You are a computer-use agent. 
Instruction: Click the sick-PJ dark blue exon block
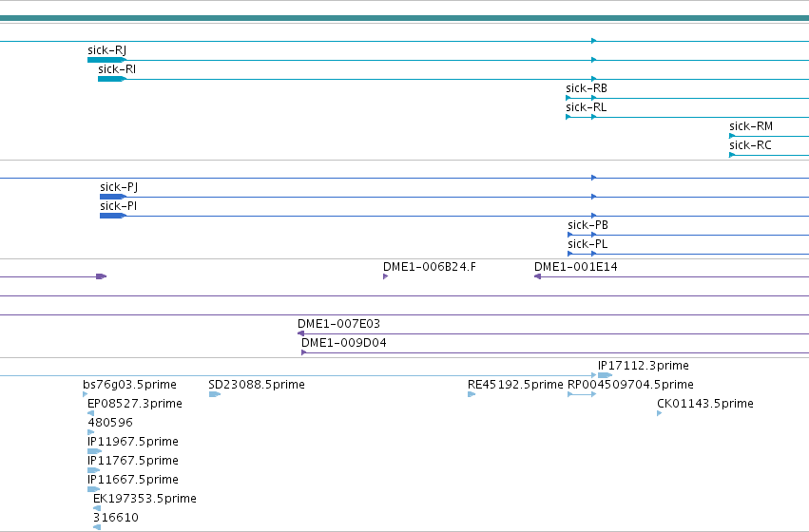coord(112,197)
